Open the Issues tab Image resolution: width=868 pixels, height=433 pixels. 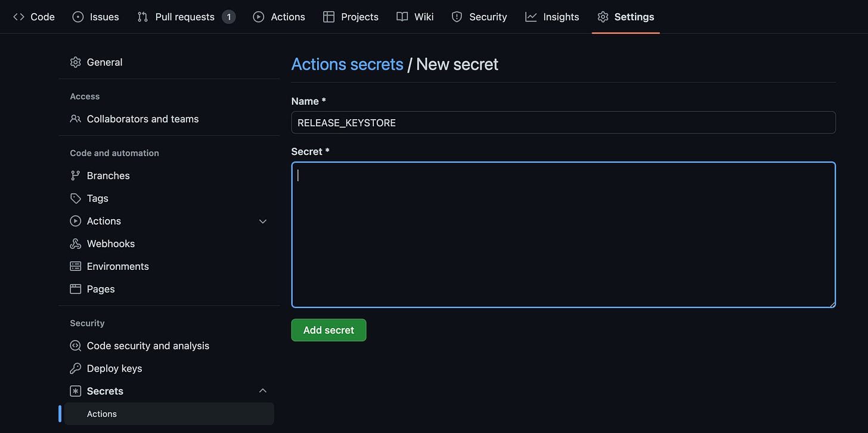pos(95,17)
